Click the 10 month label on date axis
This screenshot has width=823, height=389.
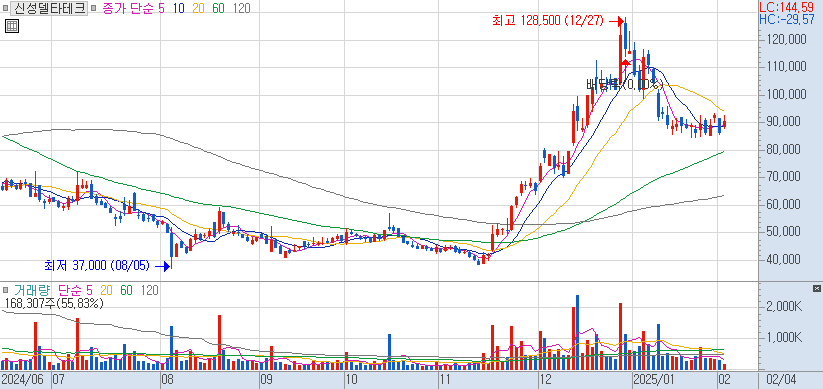pyautogui.click(x=351, y=380)
